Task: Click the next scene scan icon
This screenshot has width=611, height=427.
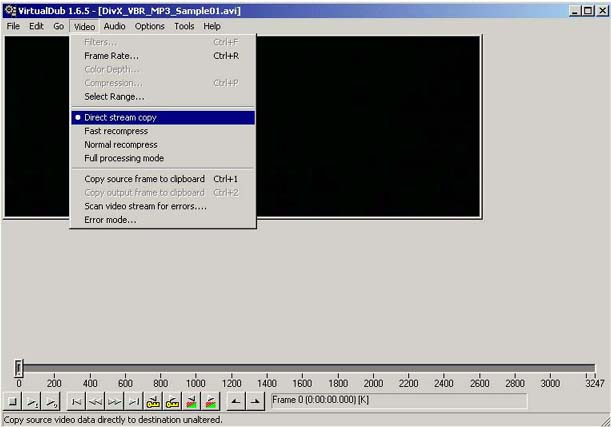Action: tap(210, 401)
